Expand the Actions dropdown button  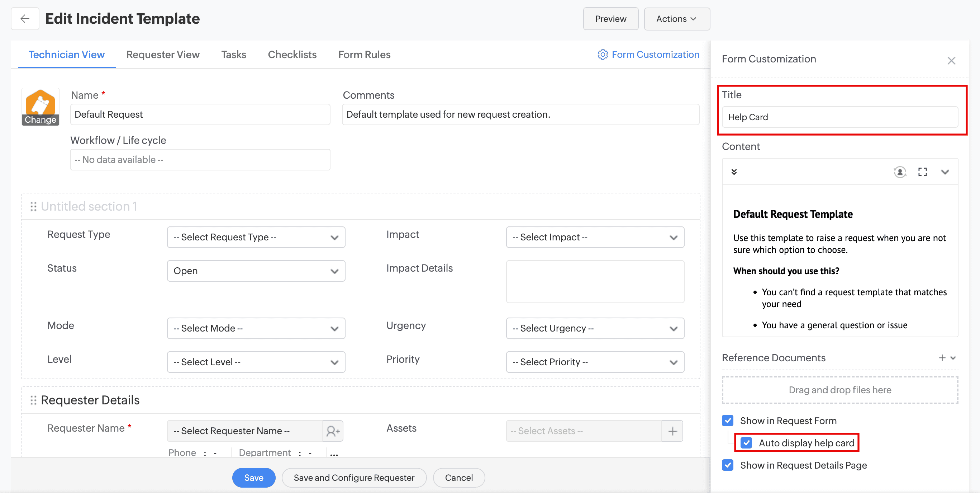pyautogui.click(x=676, y=19)
